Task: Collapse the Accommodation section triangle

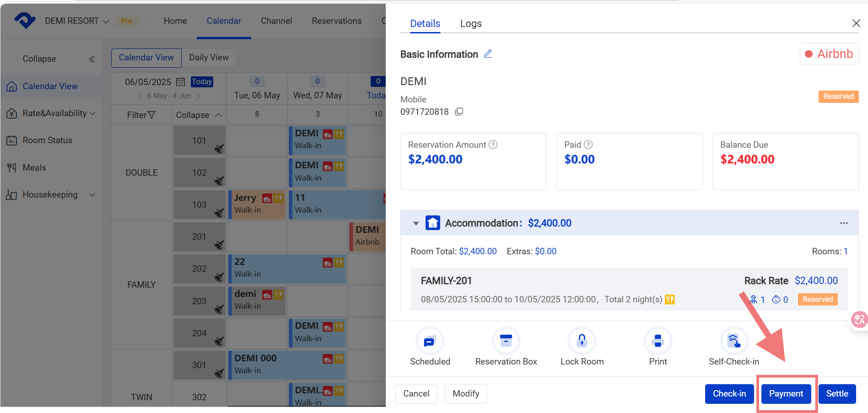Action: [416, 223]
